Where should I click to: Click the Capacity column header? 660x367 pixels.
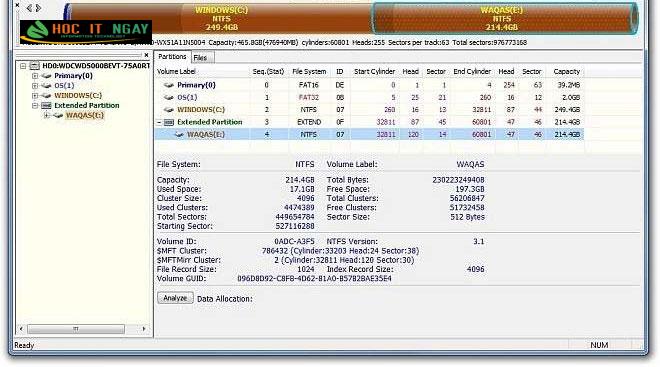pyautogui.click(x=567, y=72)
